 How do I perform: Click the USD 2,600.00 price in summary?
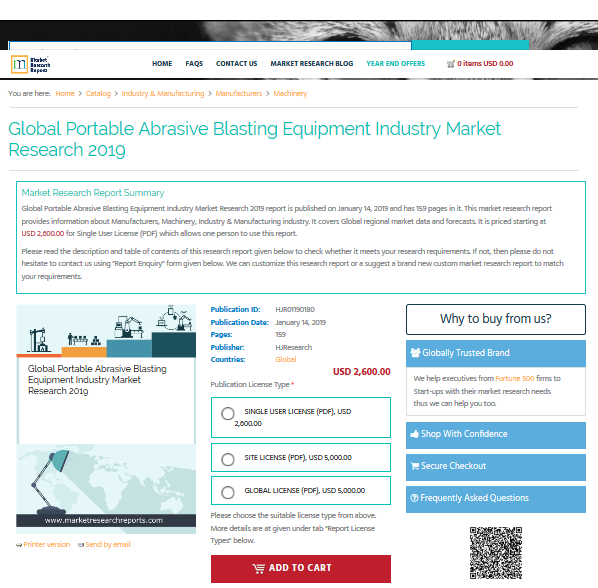click(x=43, y=233)
